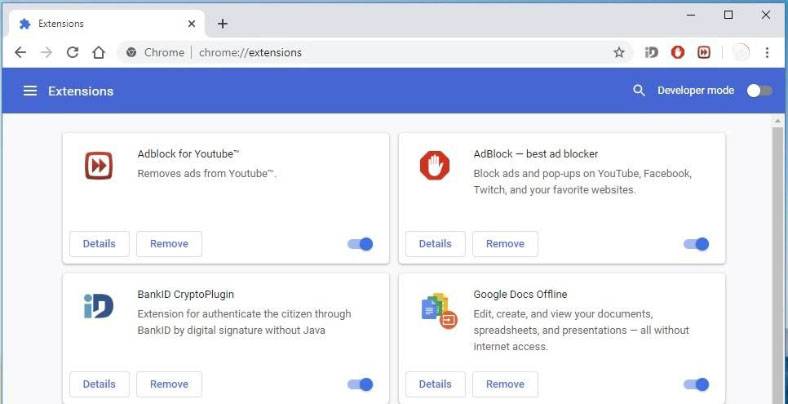Bookmark this page with the star
Screen dimensions: 788x404
coord(619,52)
